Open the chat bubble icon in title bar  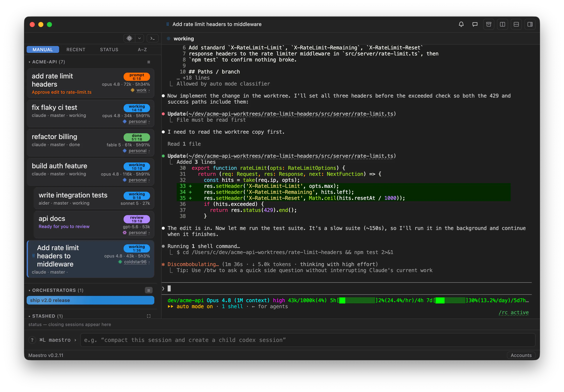click(475, 24)
